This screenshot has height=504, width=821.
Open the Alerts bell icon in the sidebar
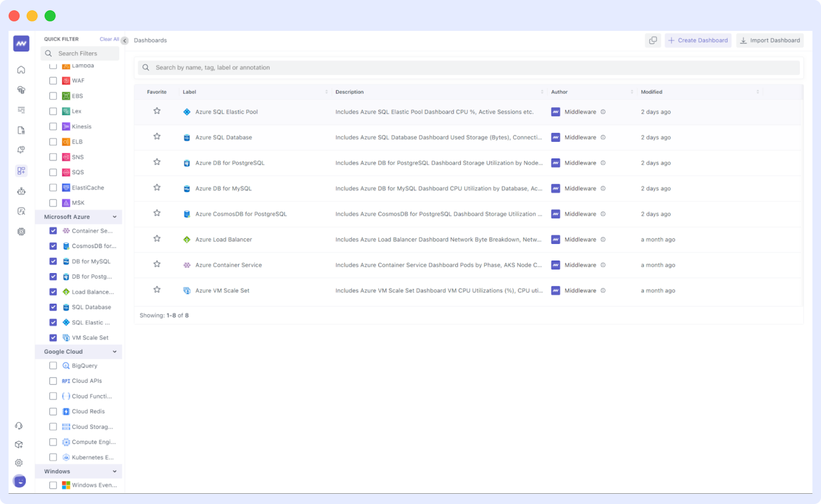[21, 149]
